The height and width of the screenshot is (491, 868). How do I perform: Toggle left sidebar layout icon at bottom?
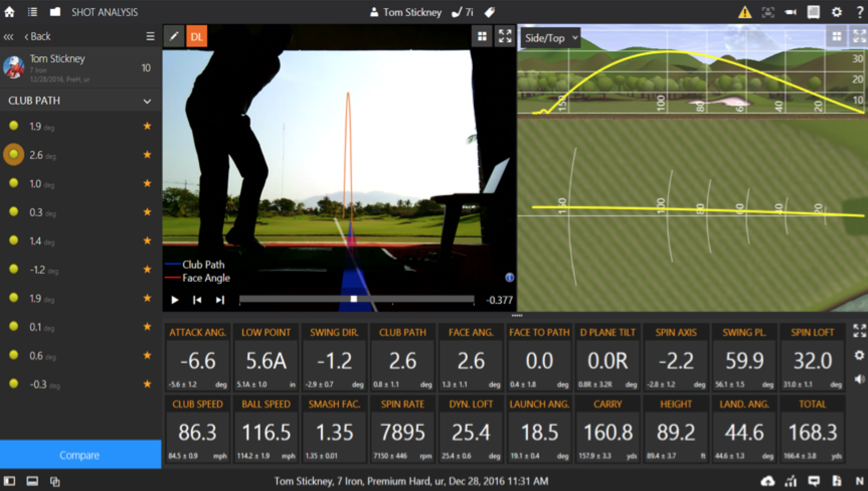[10, 481]
